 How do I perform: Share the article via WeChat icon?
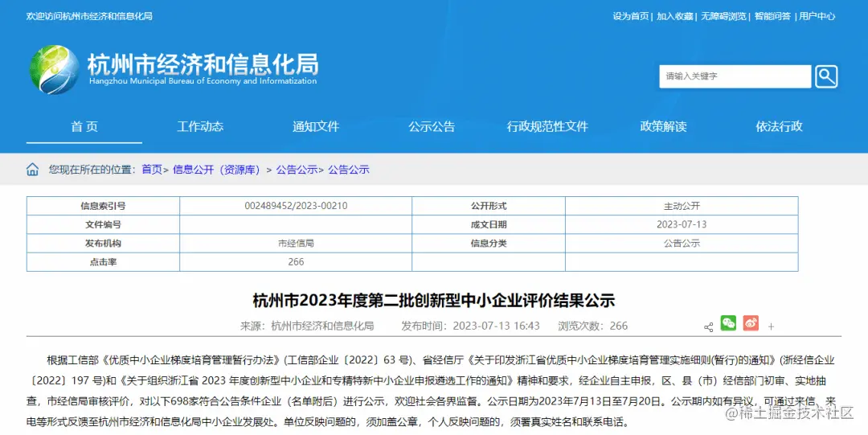(x=728, y=323)
